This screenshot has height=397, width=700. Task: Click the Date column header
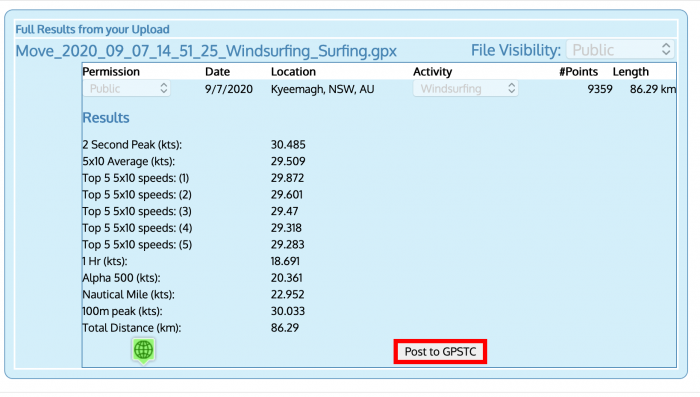[217, 72]
